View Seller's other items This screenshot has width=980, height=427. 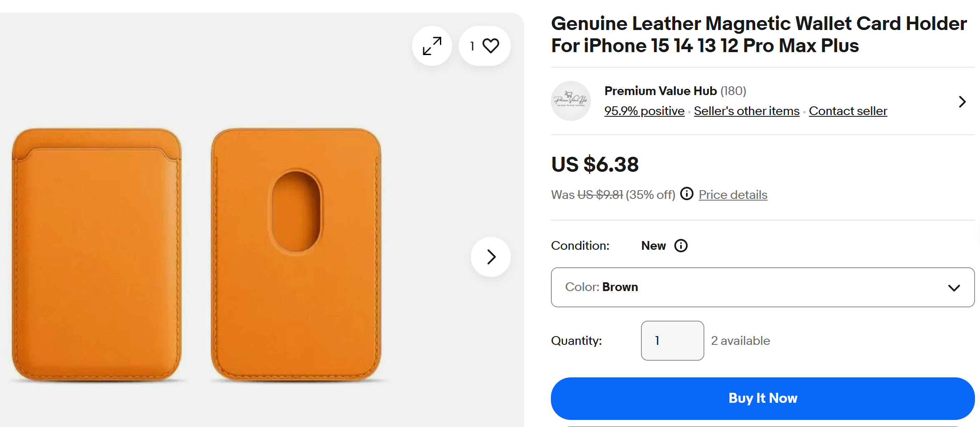click(x=746, y=111)
